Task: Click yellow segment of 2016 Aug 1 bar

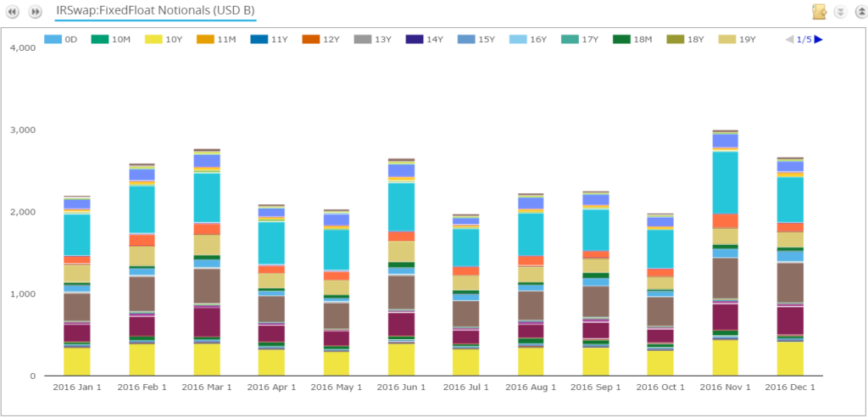Action: coord(531,362)
